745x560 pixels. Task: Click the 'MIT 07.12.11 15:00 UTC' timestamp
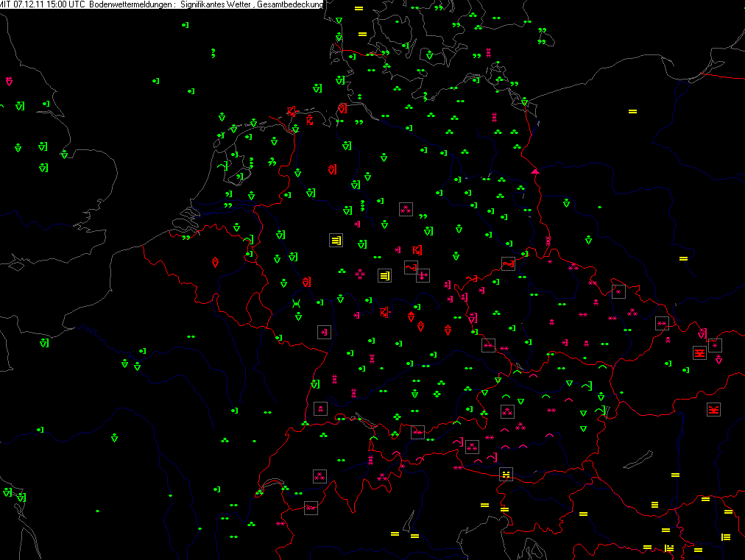click(x=43, y=4)
